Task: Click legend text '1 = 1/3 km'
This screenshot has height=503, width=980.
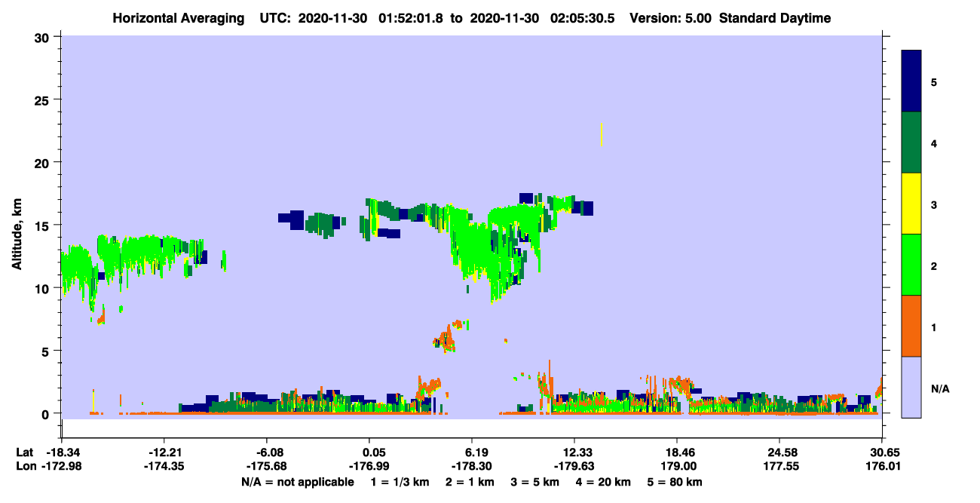Action: pos(400,482)
